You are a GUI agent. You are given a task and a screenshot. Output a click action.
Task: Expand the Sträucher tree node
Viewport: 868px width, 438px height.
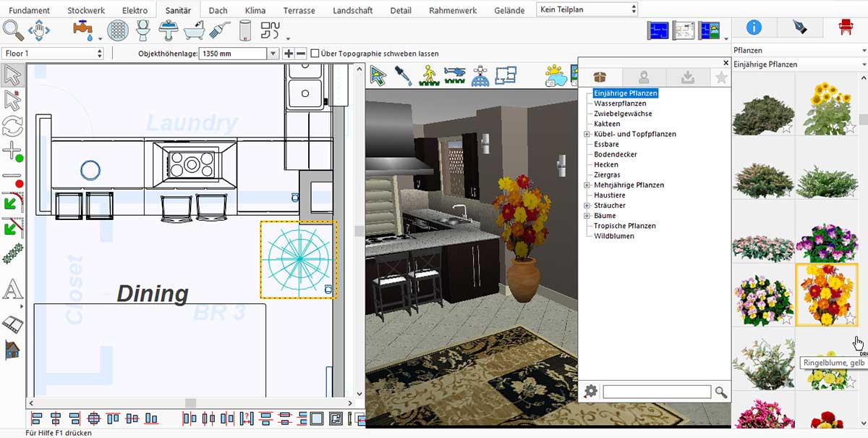[x=587, y=206]
